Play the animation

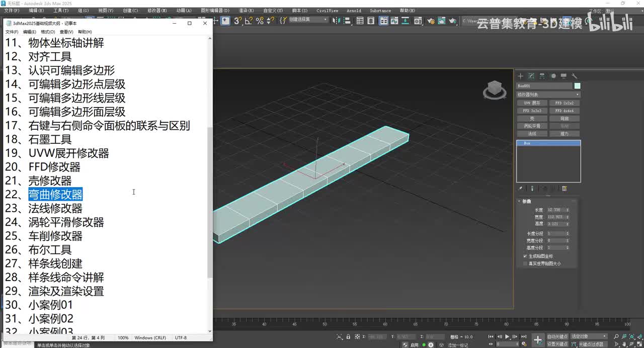507,336
